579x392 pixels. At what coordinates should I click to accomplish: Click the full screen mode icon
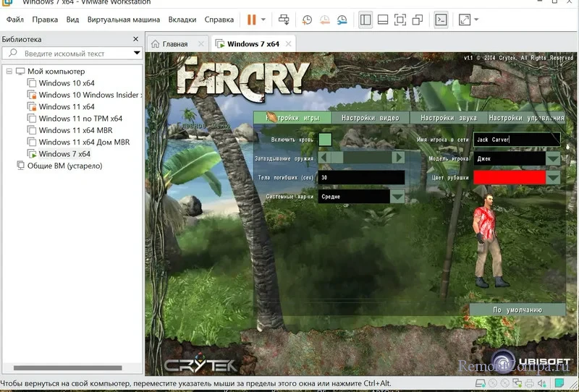click(400, 20)
